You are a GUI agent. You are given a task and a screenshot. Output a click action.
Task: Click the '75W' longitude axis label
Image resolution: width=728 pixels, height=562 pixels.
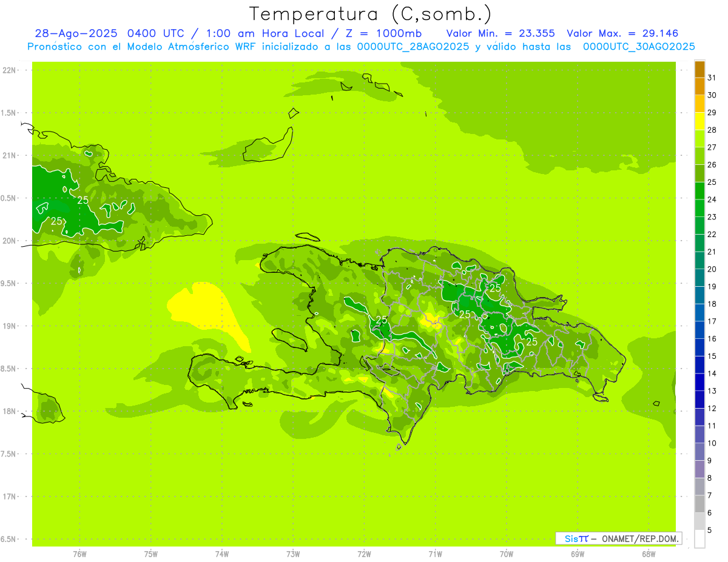point(151,554)
